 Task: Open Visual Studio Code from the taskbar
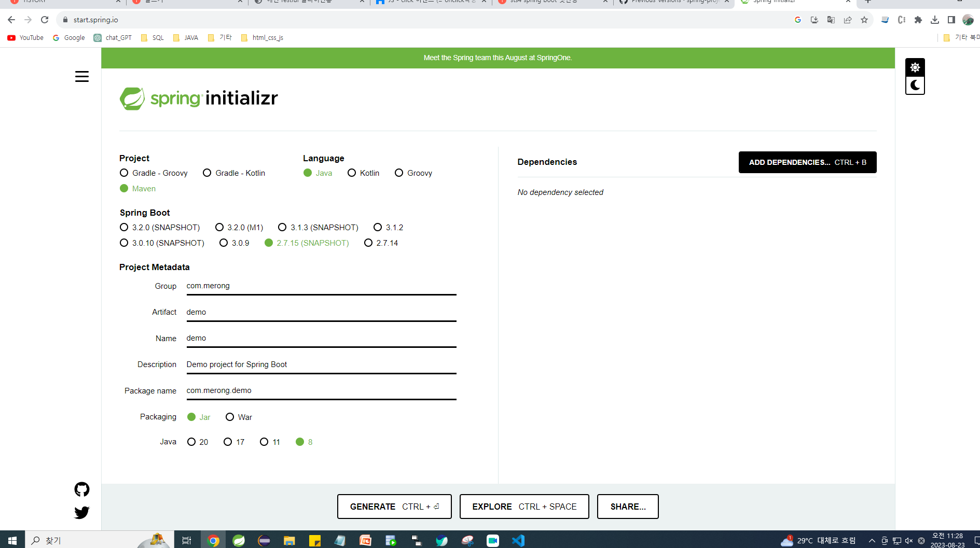(x=518, y=540)
